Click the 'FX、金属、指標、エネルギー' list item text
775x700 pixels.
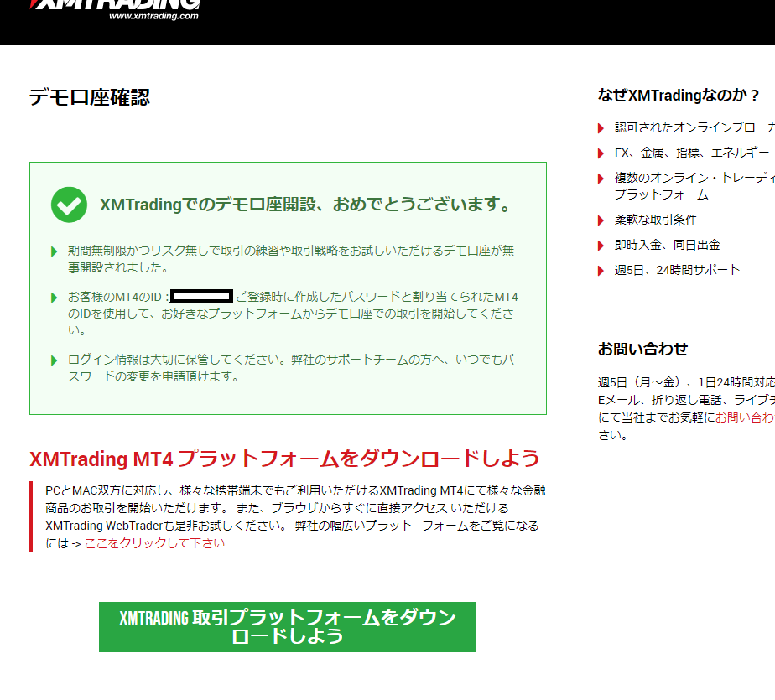(691, 153)
